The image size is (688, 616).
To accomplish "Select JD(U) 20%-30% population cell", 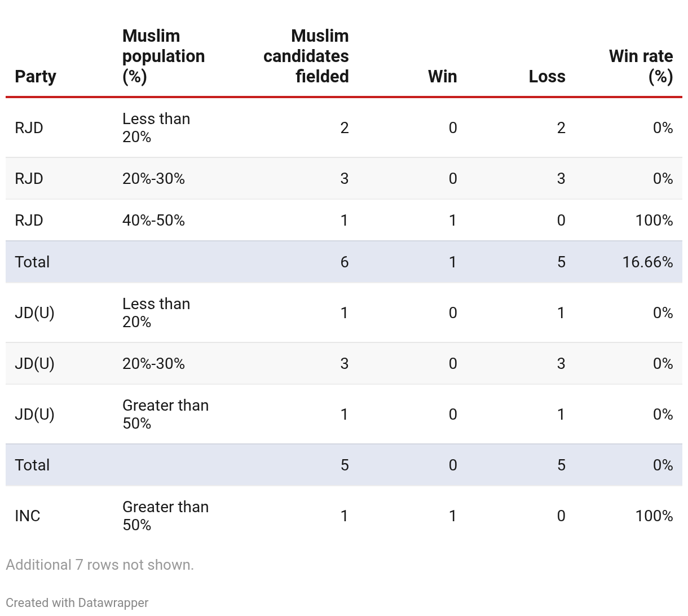I will pyautogui.click(x=153, y=363).
